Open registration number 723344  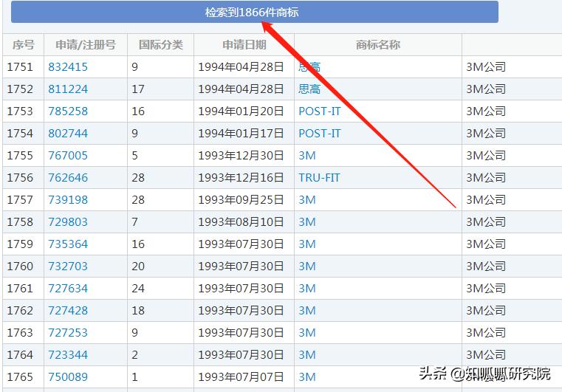[68, 355]
